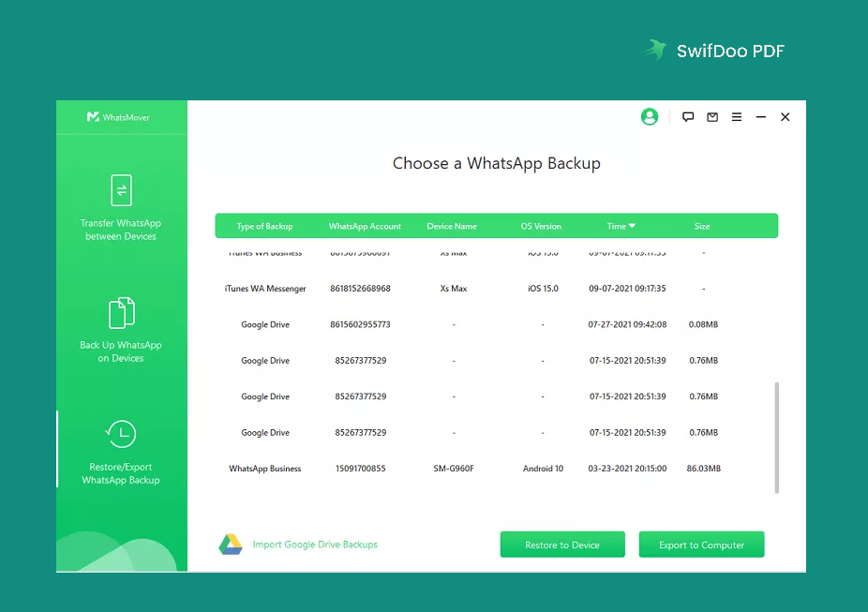Click the Android 10 version cell
The height and width of the screenshot is (612, 868).
pyautogui.click(x=543, y=468)
